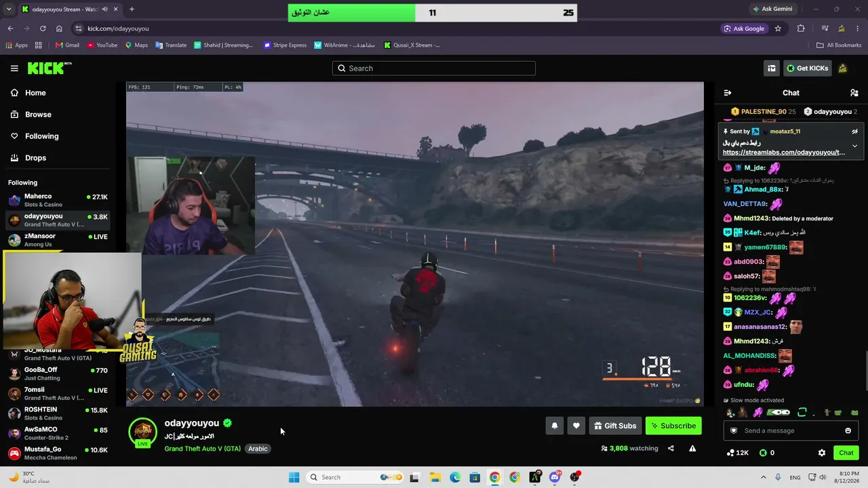The width and height of the screenshot is (868, 488).
Task: Open Microsoft Edge from the taskbar
Action: pos(455,477)
